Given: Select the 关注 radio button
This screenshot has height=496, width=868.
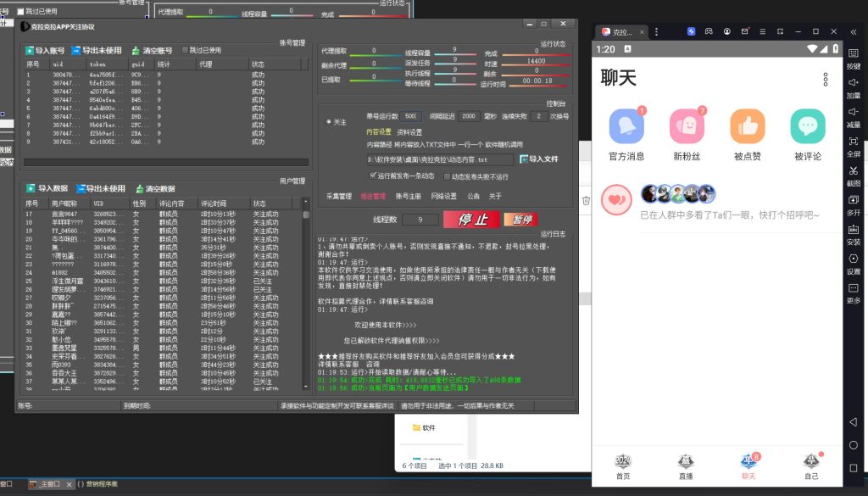Looking at the screenshot, I should (329, 122).
